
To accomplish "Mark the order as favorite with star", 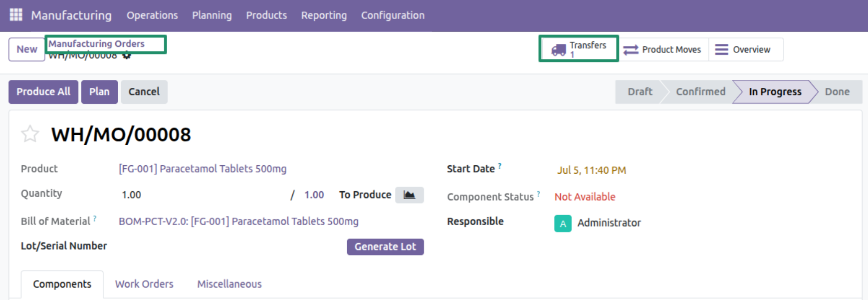I will click(30, 134).
